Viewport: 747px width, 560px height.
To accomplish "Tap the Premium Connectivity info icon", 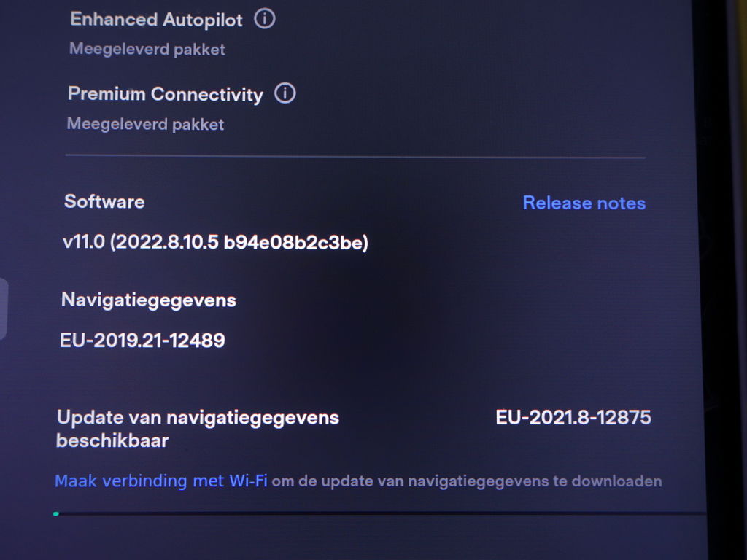I will pos(285,93).
